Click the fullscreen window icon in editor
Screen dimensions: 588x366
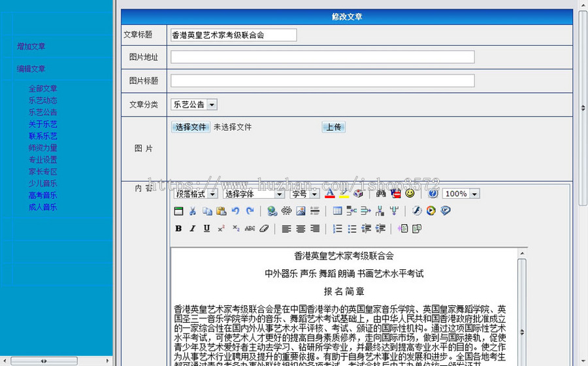(x=178, y=211)
